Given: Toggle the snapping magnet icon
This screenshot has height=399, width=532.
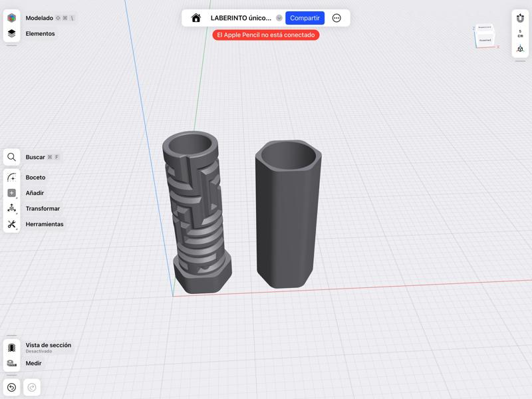Looking at the screenshot, I should pos(520,18).
